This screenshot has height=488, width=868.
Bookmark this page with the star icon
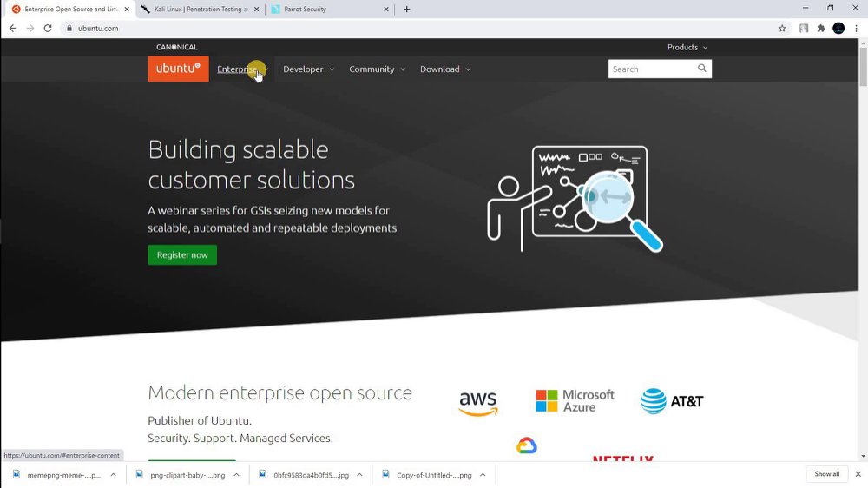point(782,29)
